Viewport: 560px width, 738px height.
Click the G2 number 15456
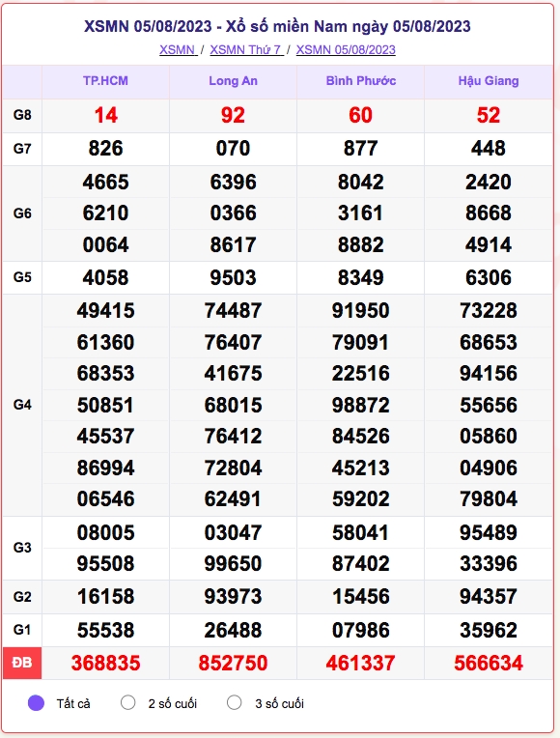360,597
